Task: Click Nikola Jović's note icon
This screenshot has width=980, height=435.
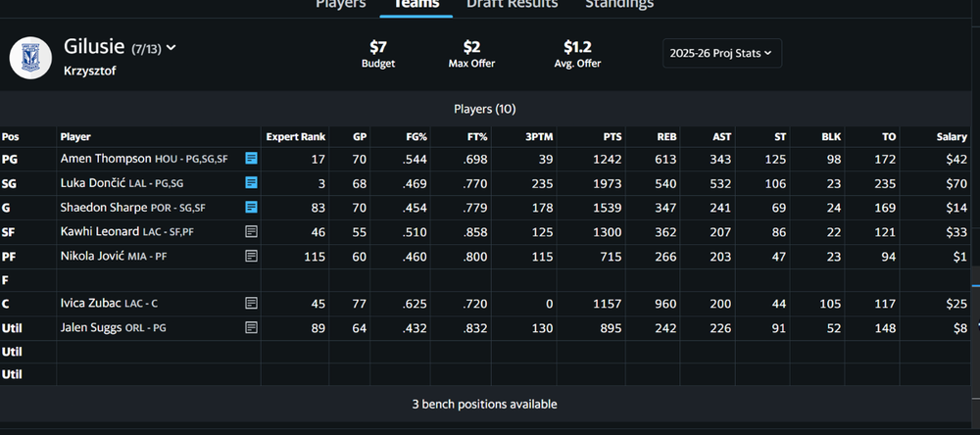Action: [252, 256]
